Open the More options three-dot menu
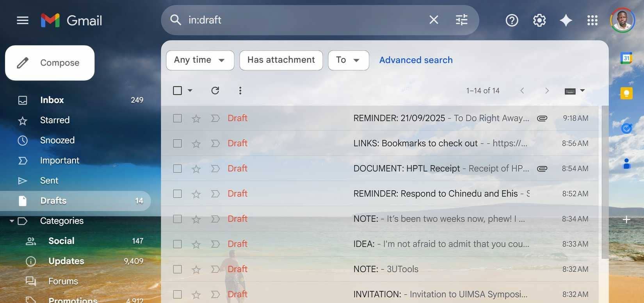Viewport: 644px width, 303px height. 240,91
